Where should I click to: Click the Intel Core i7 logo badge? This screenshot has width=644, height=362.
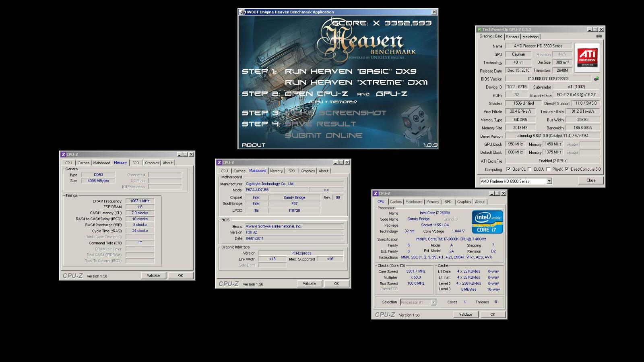487,221
